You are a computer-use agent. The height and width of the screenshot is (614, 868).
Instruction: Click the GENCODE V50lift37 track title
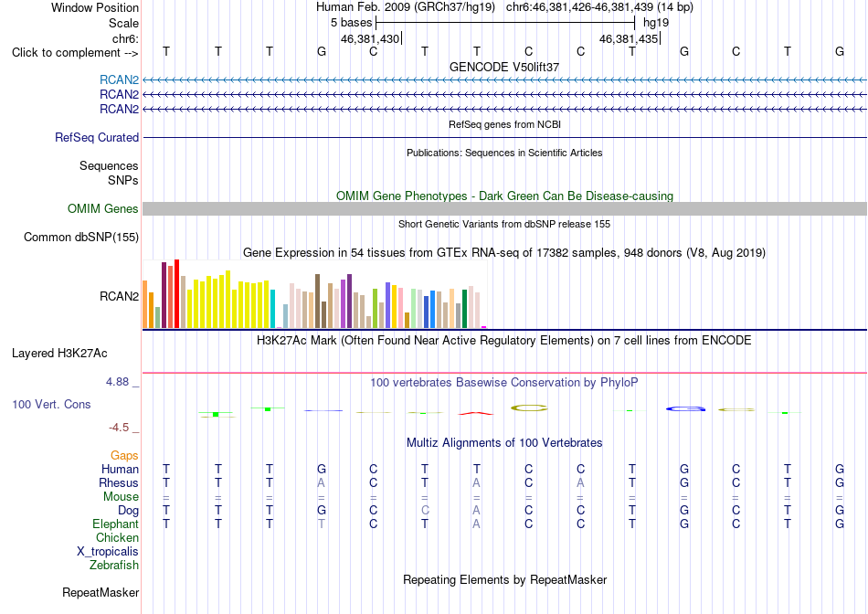pos(504,67)
